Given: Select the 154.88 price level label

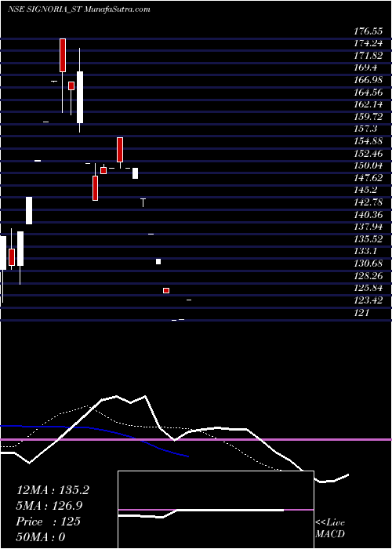Looking at the screenshot, I should [x=368, y=141].
